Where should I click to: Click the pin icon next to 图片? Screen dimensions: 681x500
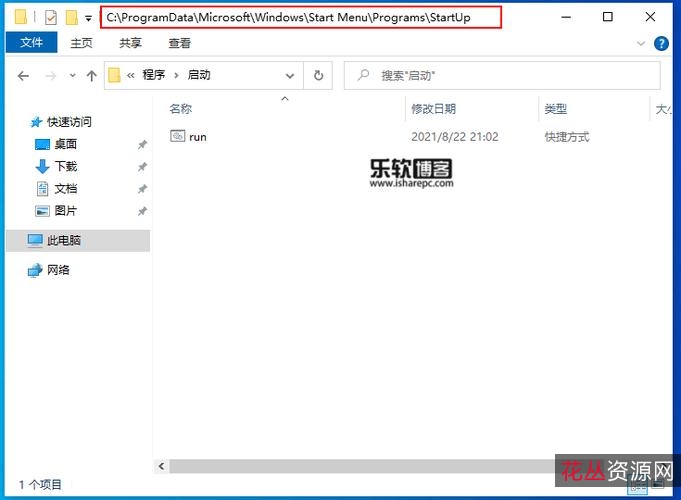click(142, 212)
